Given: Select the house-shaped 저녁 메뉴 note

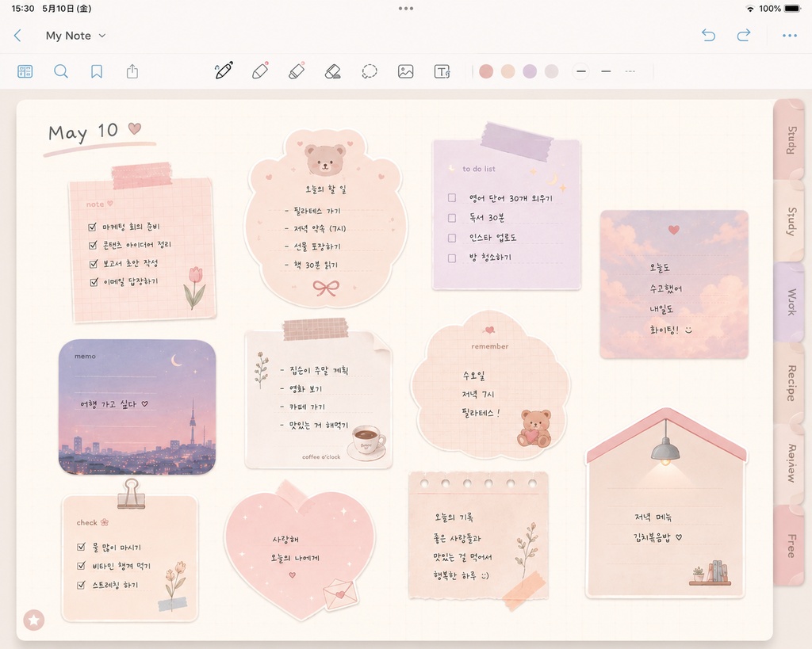Looking at the screenshot, I should point(666,504).
